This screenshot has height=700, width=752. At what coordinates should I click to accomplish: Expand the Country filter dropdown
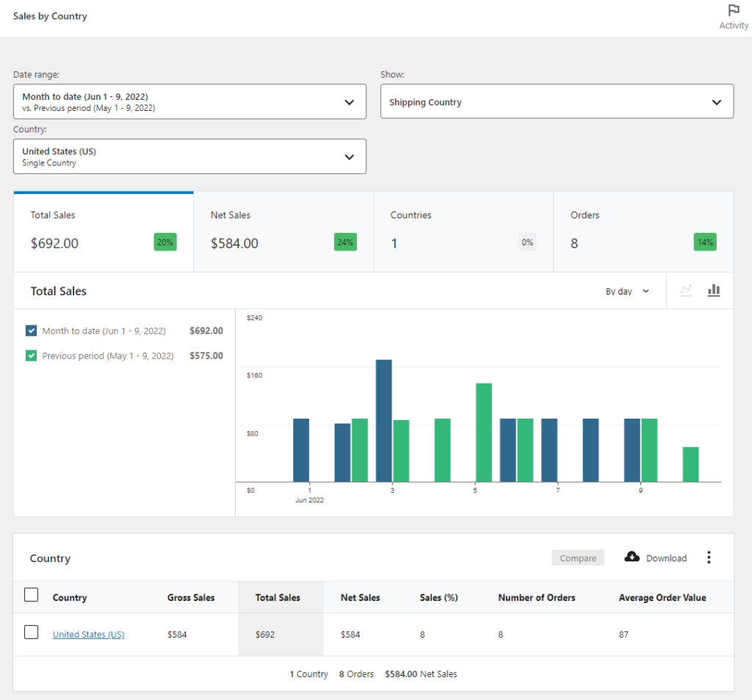(x=189, y=156)
